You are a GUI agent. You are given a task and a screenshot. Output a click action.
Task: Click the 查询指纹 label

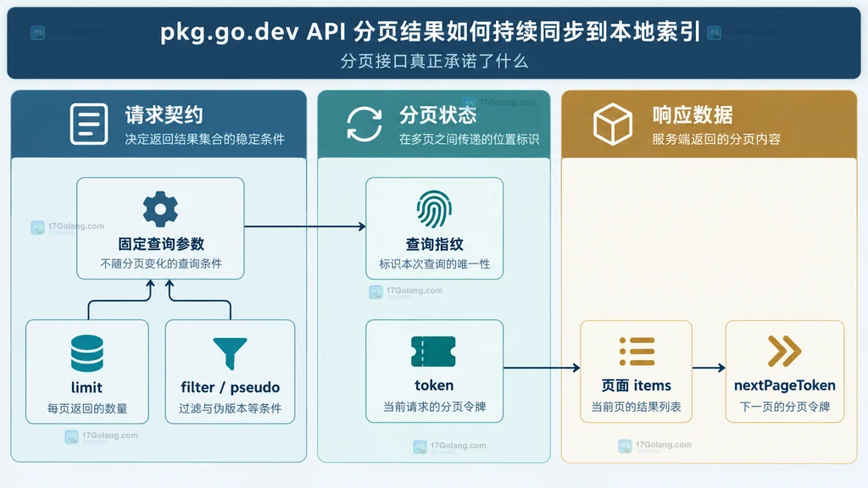435,244
